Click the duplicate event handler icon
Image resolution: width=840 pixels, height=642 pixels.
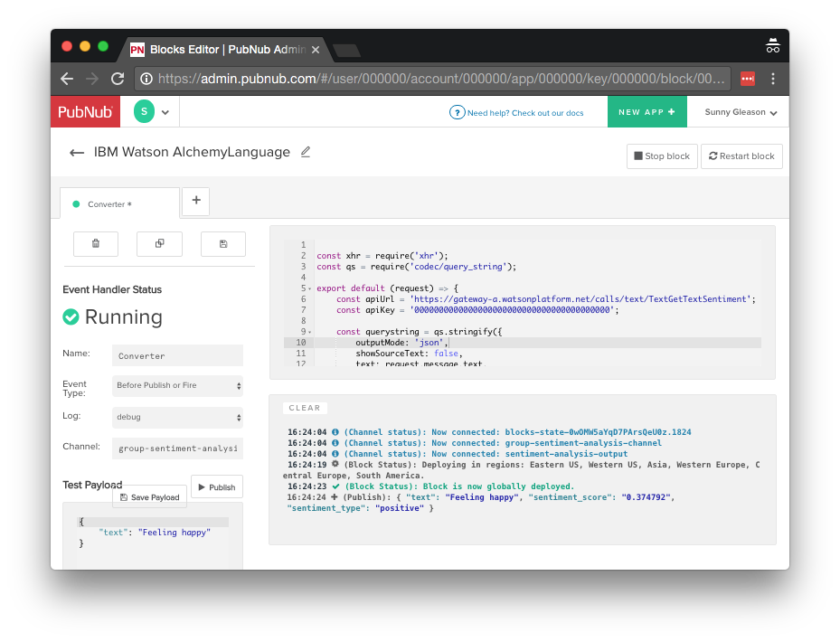(x=159, y=244)
